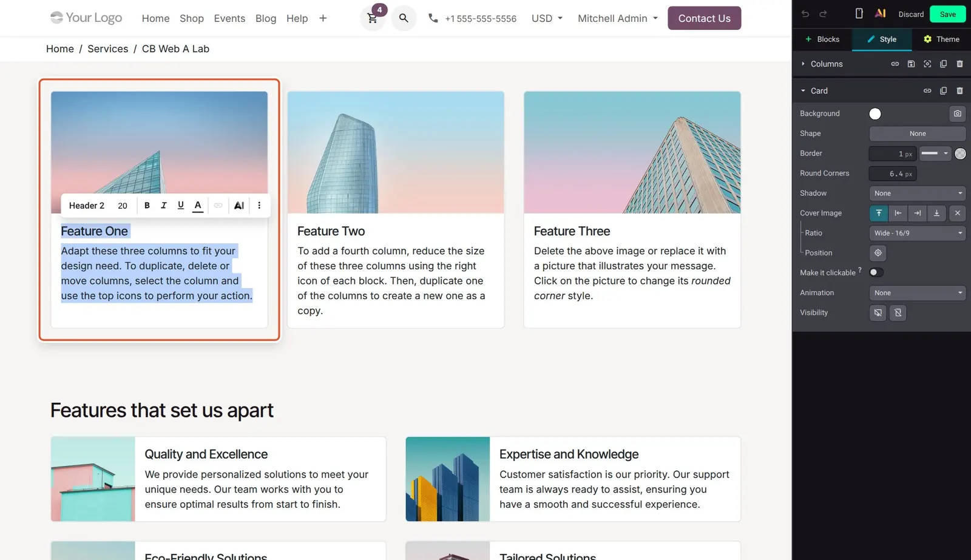Set cover image position to right
The width and height of the screenshot is (971, 560).
point(918,213)
